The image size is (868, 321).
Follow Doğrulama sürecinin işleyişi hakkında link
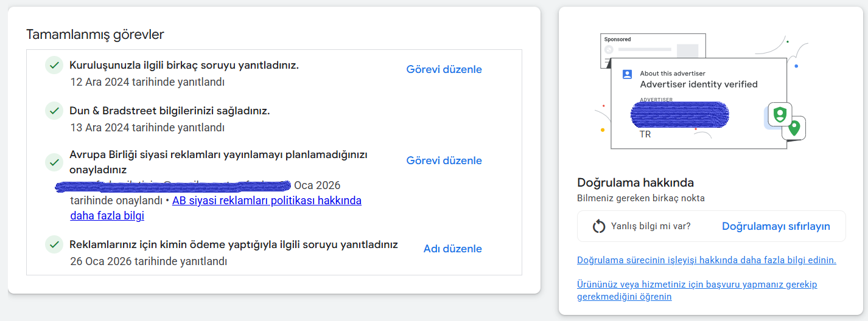click(x=707, y=260)
